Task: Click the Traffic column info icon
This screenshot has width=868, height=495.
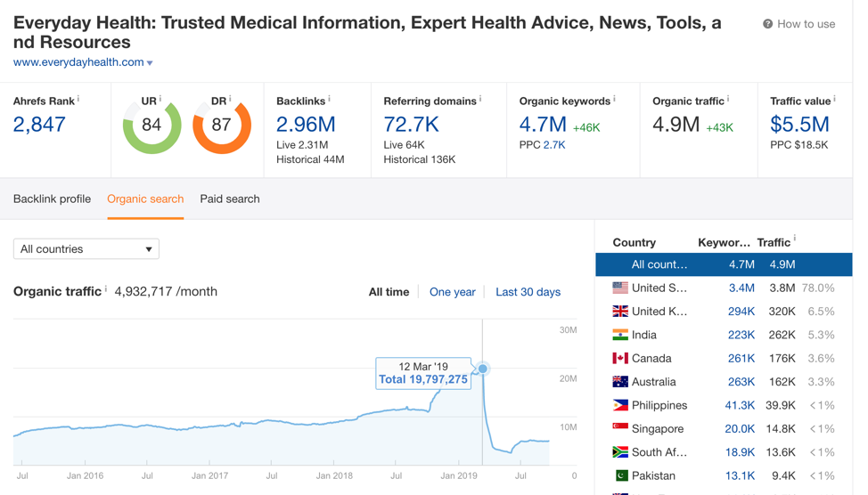Action: tap(794, 238)
